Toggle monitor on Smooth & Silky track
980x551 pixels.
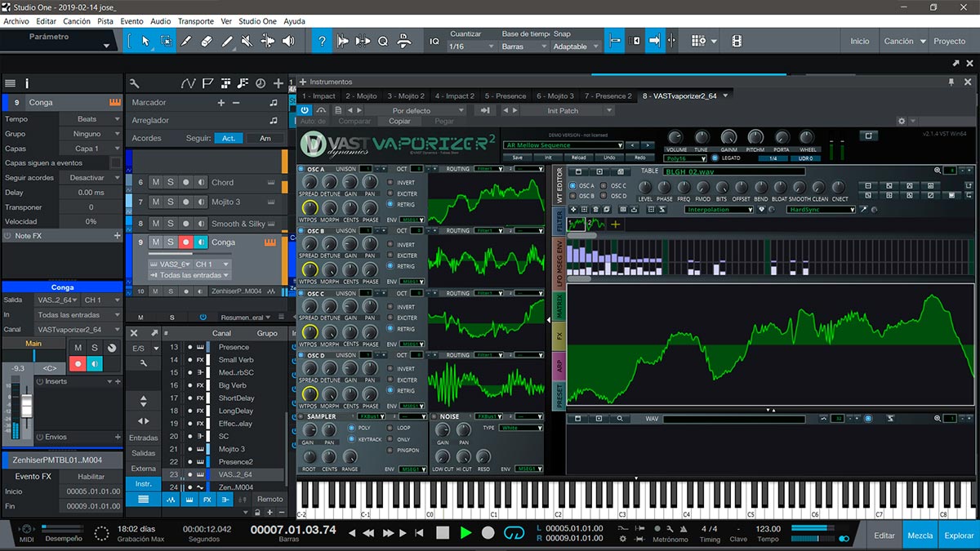tap(201, 223)
